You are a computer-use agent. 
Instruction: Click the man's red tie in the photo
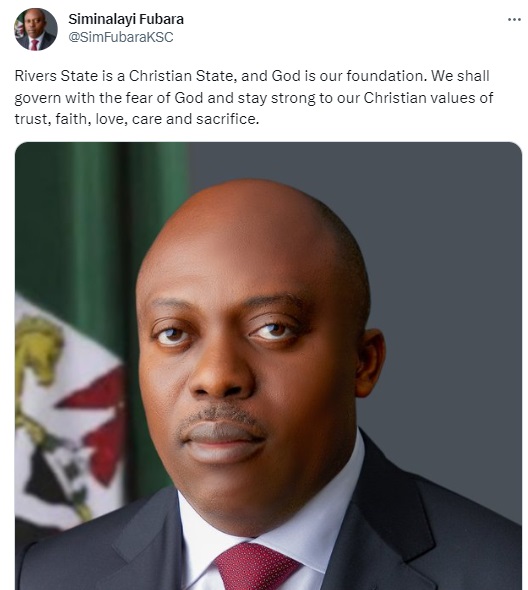coord(256,566)
